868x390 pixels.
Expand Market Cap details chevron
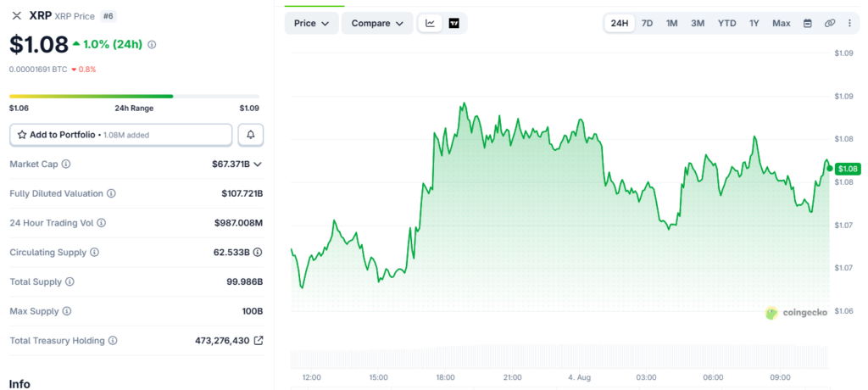(x=258, y=164)
